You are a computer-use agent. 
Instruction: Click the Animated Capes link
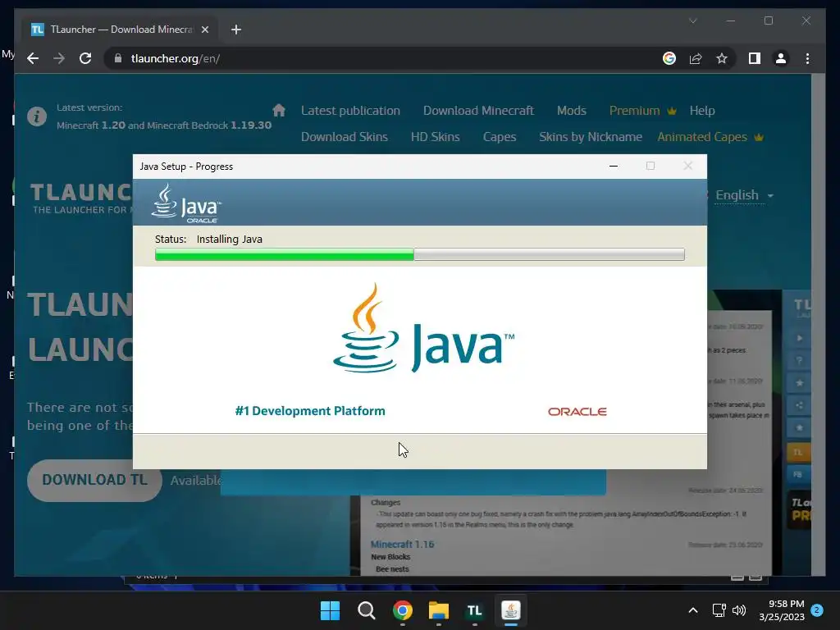(x=710, y=137)
